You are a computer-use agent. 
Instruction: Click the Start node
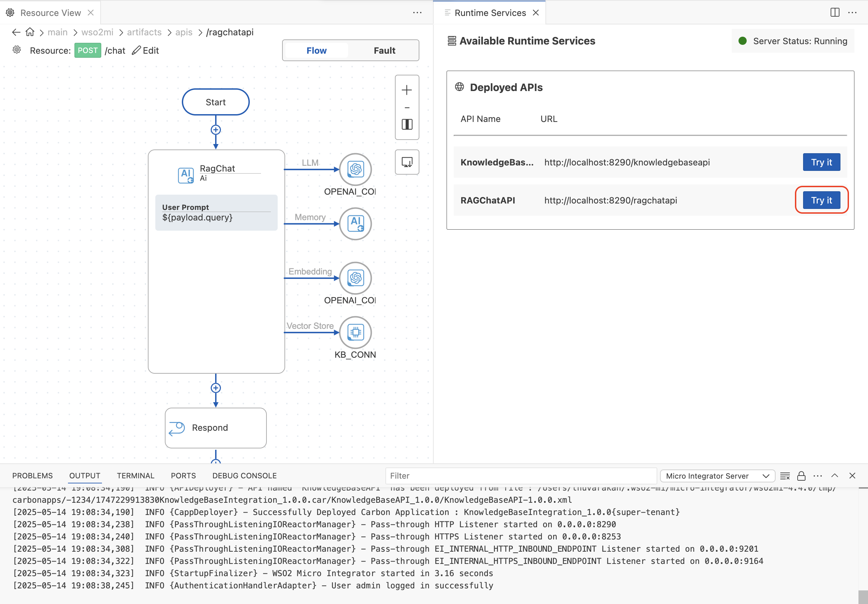pos(215,102)
